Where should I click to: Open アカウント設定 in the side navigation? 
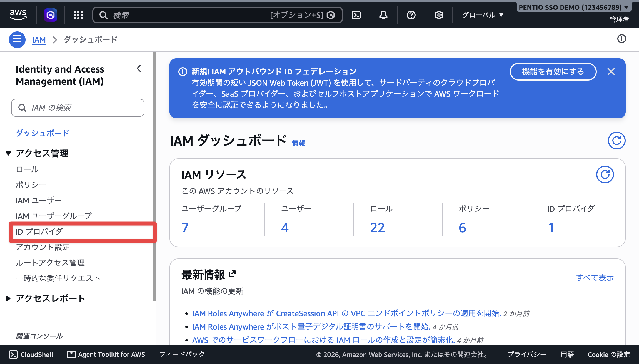point(43,247)
